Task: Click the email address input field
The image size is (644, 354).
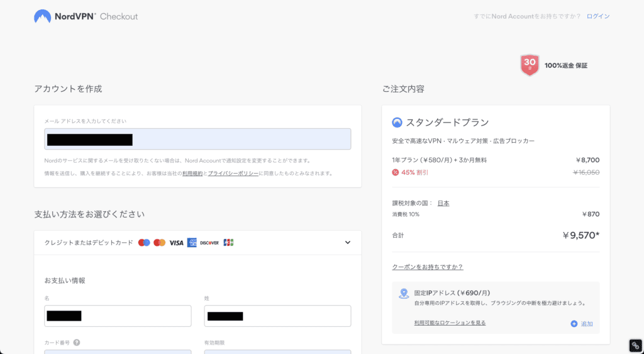Action: point(197,139)
